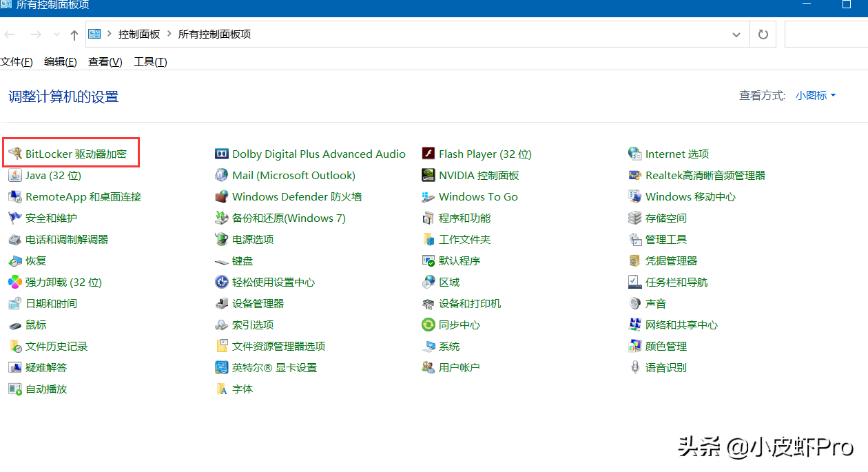Open the 疑难解答 troubleshooting icon
868x472 pixels.
click(15, 367)
